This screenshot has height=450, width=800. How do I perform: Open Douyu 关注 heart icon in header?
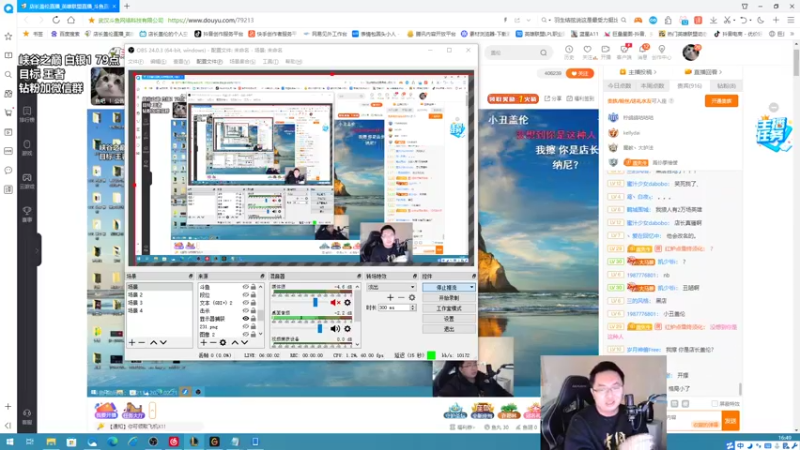587,52
